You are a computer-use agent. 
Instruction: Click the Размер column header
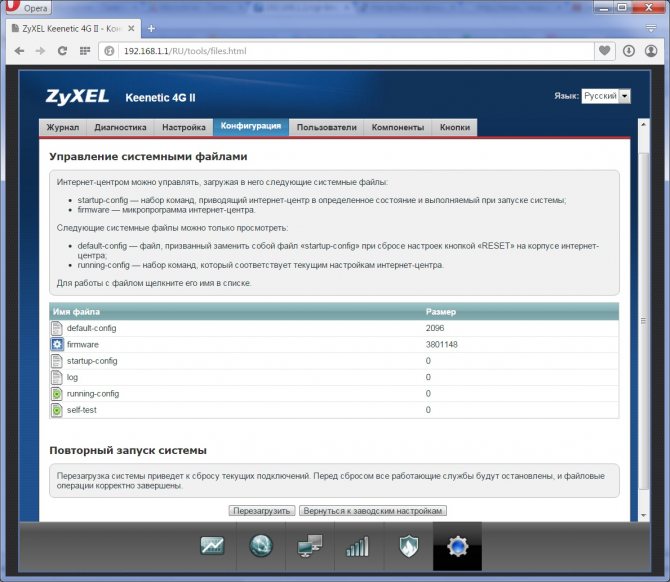(441, 312)
